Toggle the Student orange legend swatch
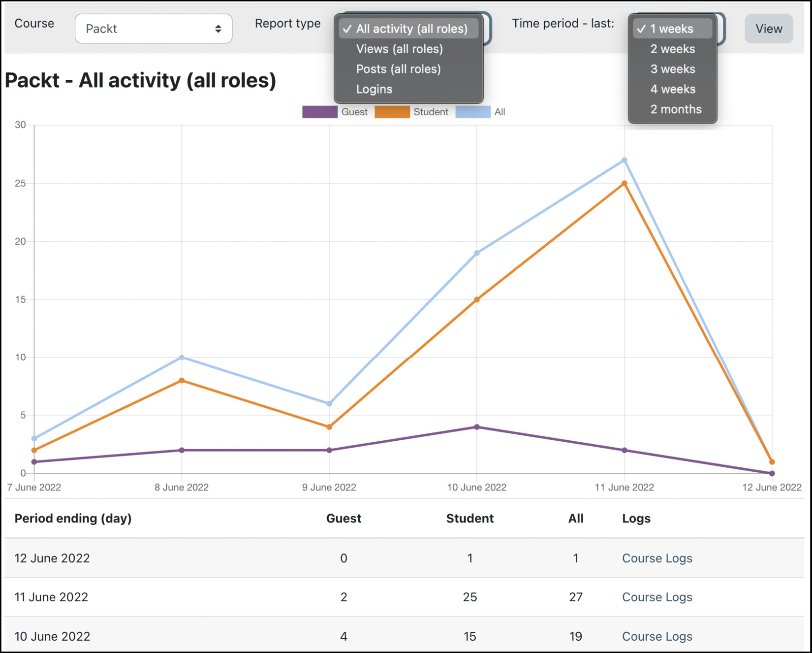 pyautogui.click(x=392, y=112)
